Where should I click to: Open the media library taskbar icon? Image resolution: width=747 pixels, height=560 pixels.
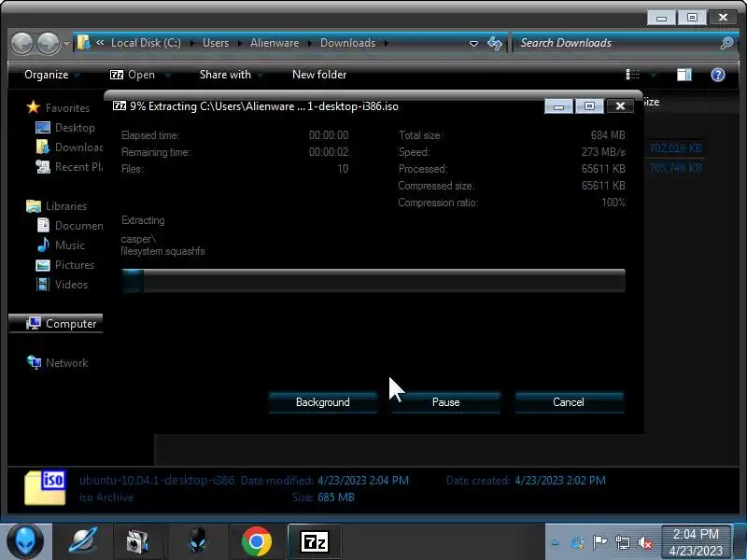click(x=136, y=541)
